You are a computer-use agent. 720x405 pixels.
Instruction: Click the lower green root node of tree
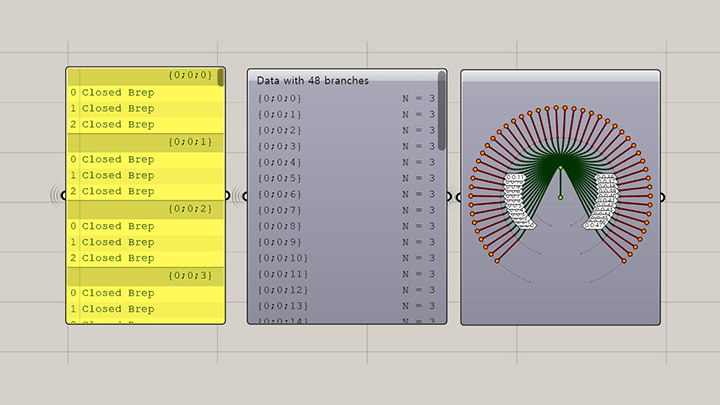coord(560,197)
